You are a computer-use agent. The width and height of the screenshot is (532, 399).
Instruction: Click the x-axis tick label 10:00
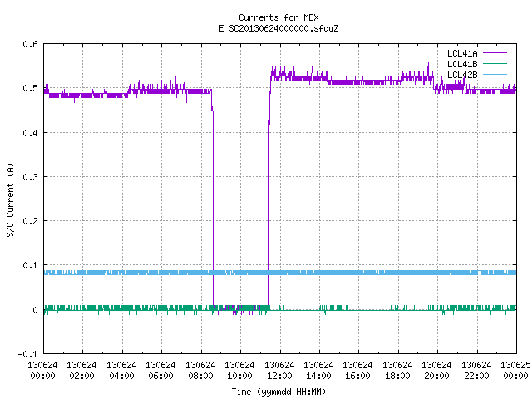239,376
